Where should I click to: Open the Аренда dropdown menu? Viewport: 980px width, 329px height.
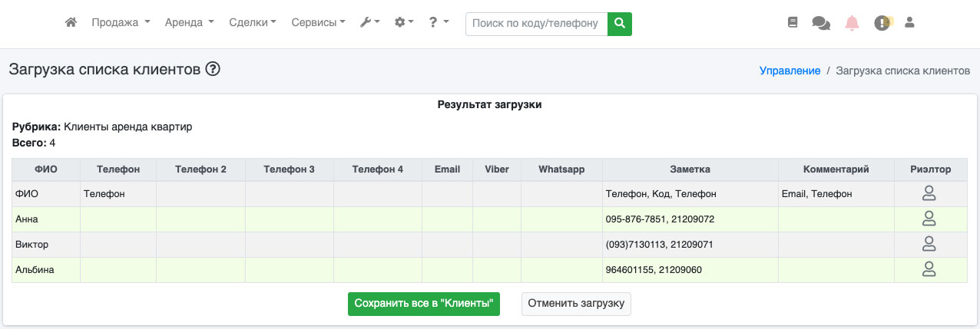pyautogui.click(x=189, y=23)
